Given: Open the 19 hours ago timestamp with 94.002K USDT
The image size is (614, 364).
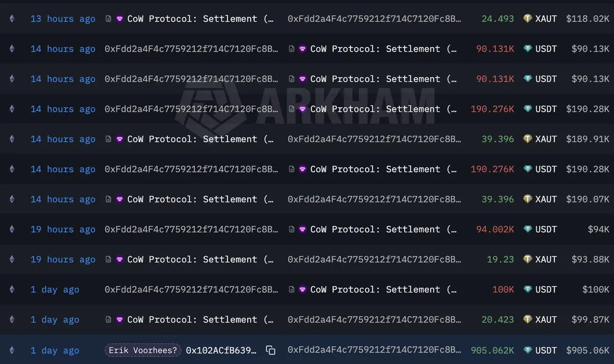Looking at the screenshot, I should point(63,230).
